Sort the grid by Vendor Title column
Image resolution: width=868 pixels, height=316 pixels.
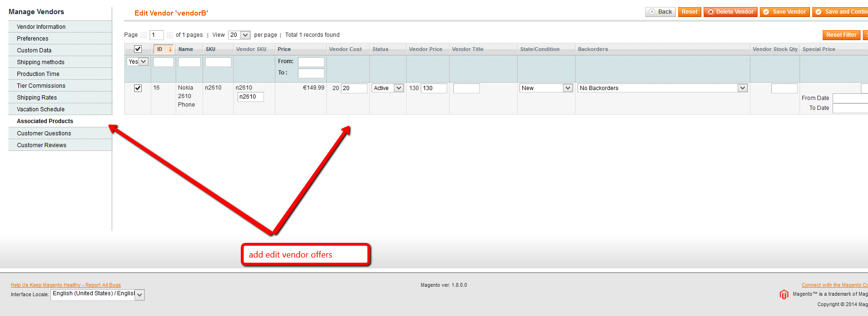pyautogui.click(x=468, y=49)
